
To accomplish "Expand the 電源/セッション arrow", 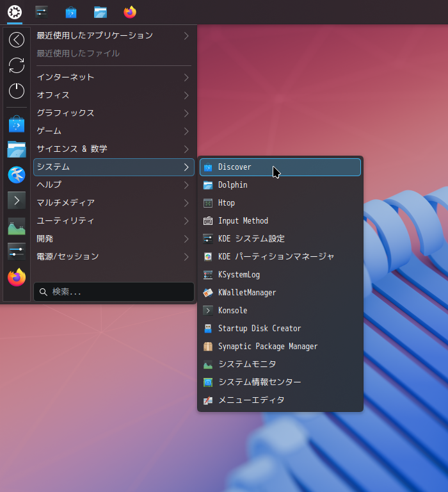I will point(186,257).
